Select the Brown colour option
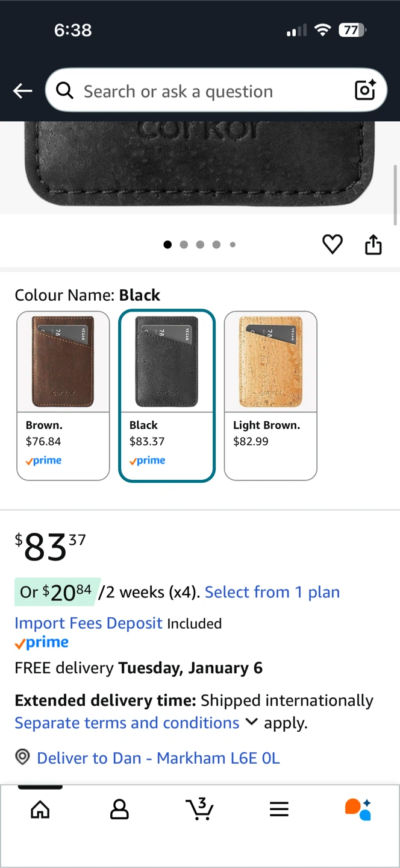Image resolution: width=400 pixels, height=868 pixels. pos(63,395)
